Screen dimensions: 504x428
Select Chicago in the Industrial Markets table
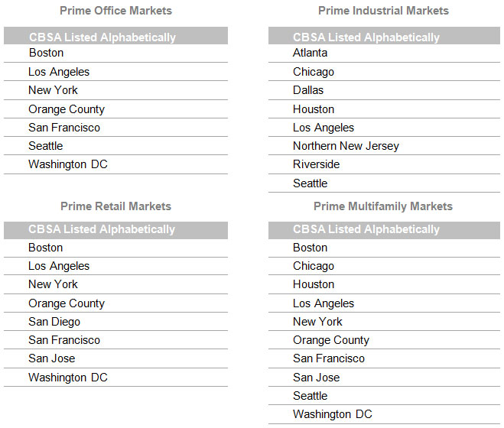tap(314, 72)
